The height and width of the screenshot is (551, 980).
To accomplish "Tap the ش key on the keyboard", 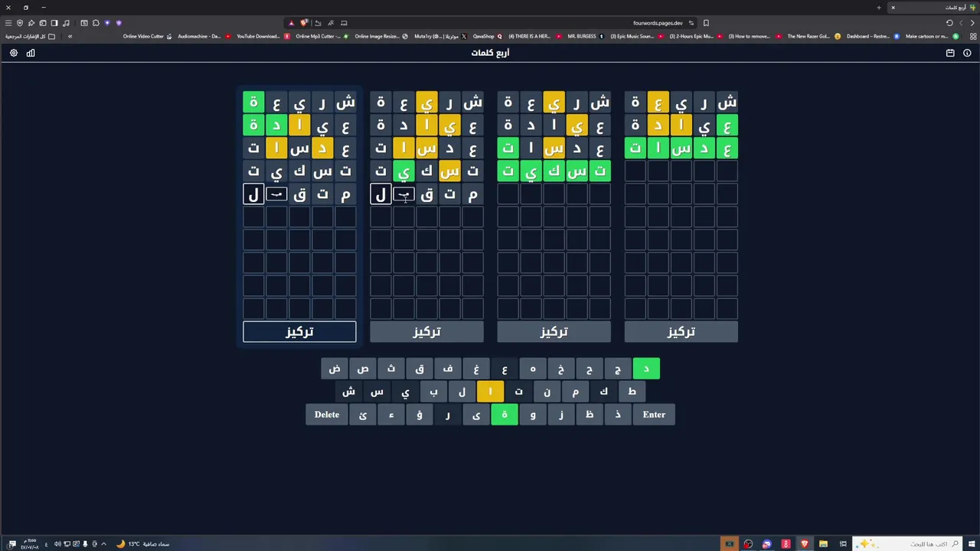I will (x=348, y=392).
